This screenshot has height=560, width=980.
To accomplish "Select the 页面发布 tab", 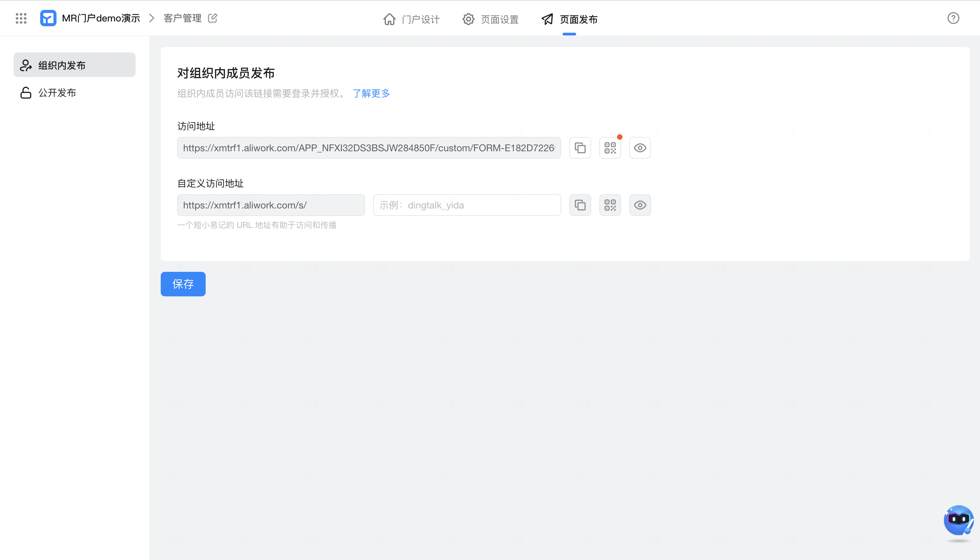I will (569, 19).
